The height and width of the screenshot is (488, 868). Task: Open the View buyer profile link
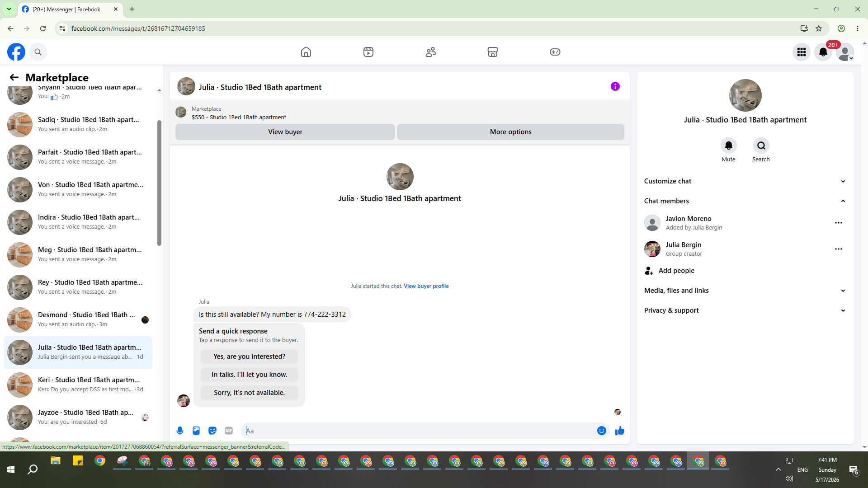[426, 286]
